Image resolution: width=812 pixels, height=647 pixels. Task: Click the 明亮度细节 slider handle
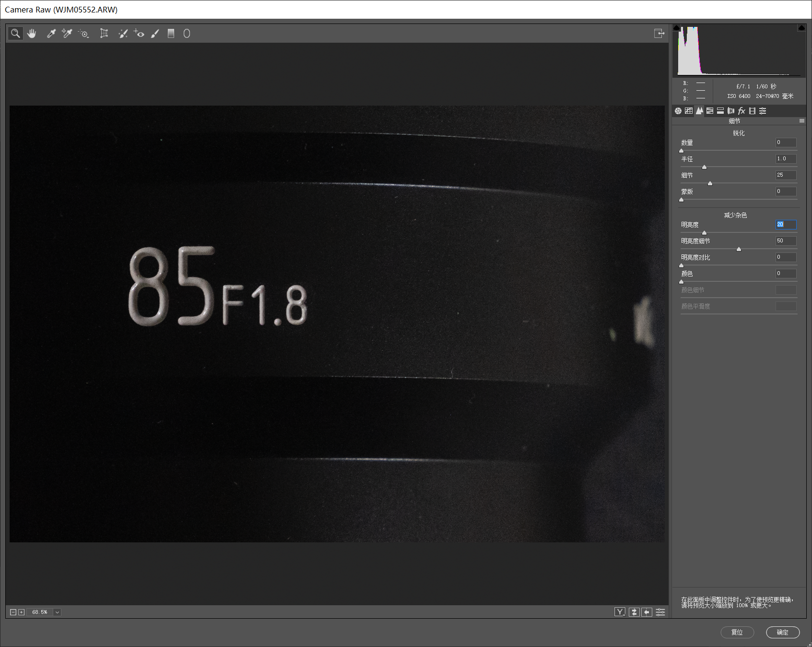[739, 249]
